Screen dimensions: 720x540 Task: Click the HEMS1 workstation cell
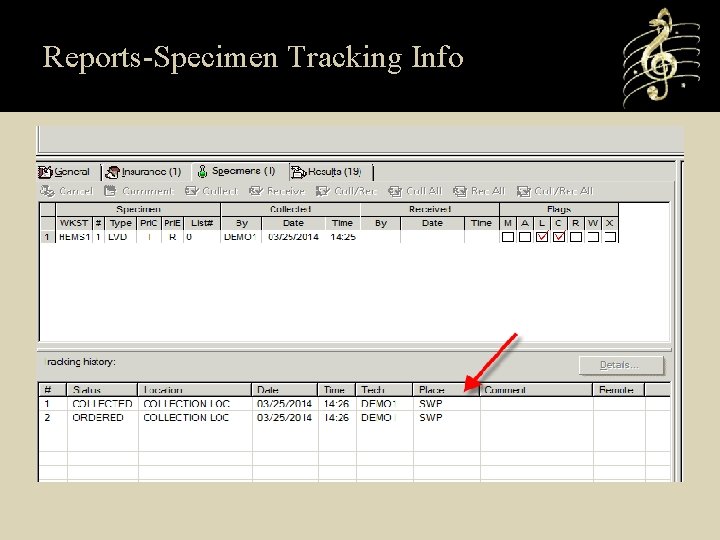[x=74, y=237]
